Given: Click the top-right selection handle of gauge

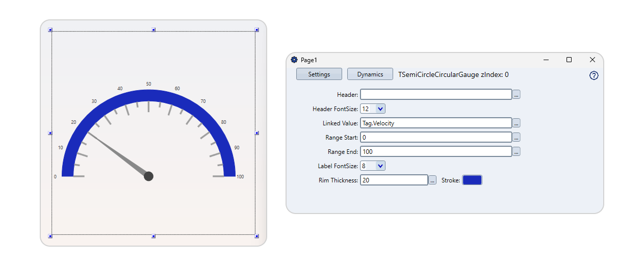Looking at the screenshot, I should click(257, 30).
